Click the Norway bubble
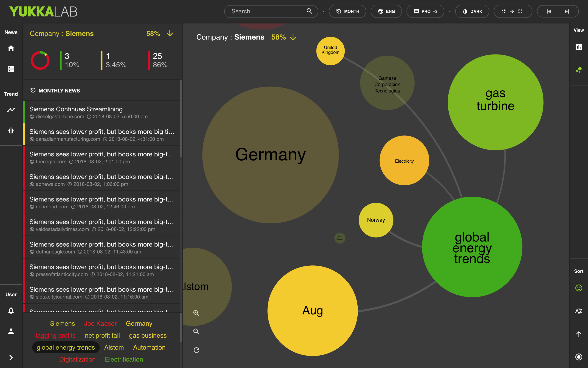Screen dimensions: 588x368 [376, 220]
